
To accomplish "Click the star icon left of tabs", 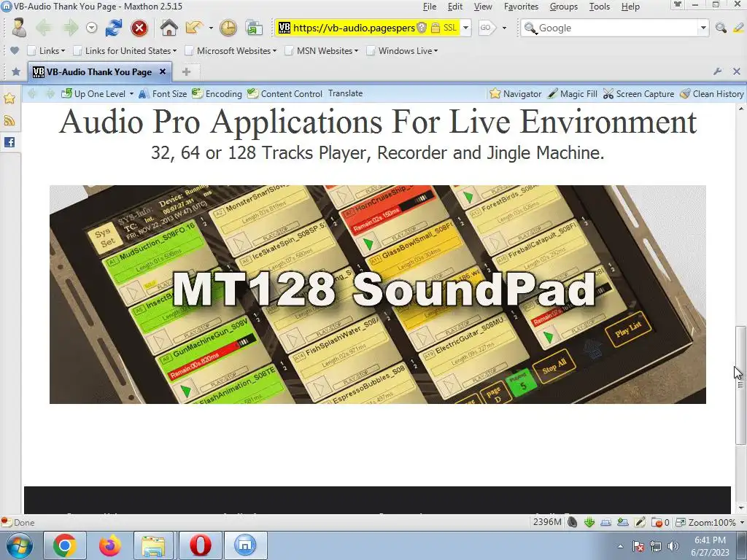I will [x=16, y=72].
